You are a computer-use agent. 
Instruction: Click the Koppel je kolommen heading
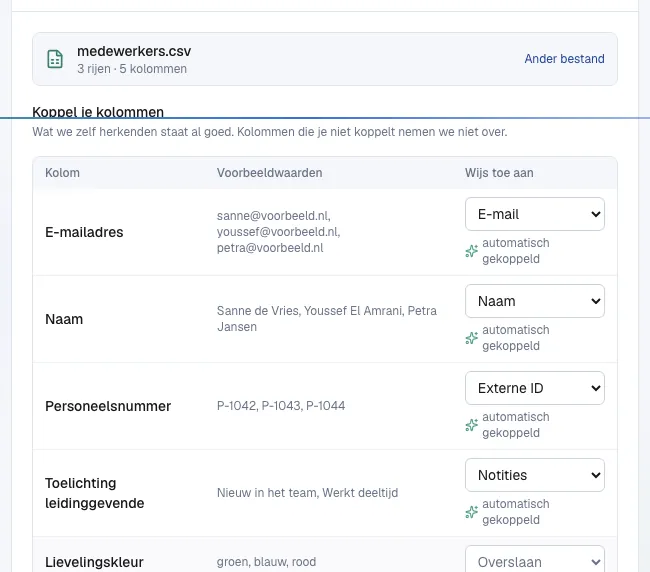(98, 112)
